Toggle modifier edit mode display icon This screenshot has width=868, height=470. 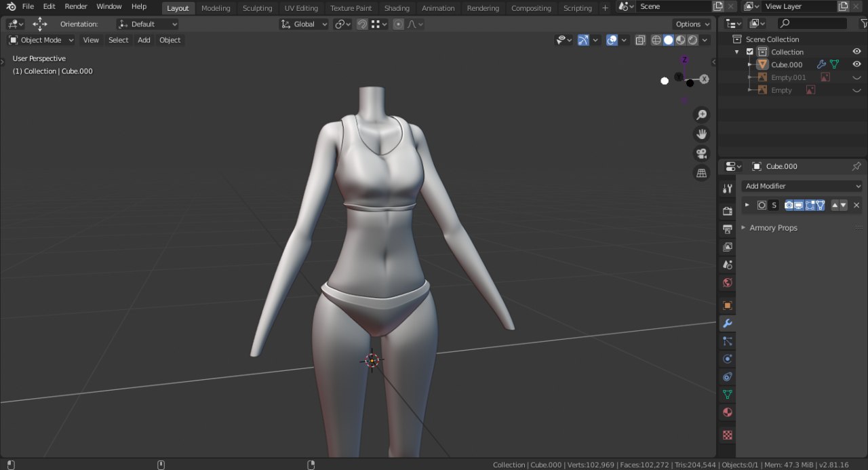coord(810,205)
